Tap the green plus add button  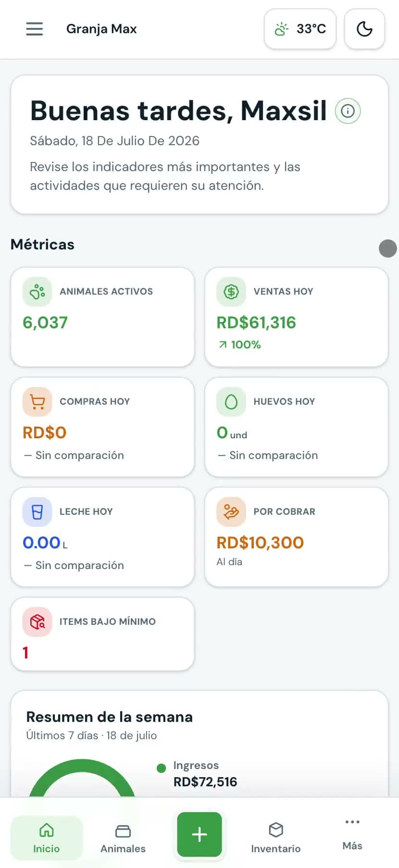click(199, 834)
